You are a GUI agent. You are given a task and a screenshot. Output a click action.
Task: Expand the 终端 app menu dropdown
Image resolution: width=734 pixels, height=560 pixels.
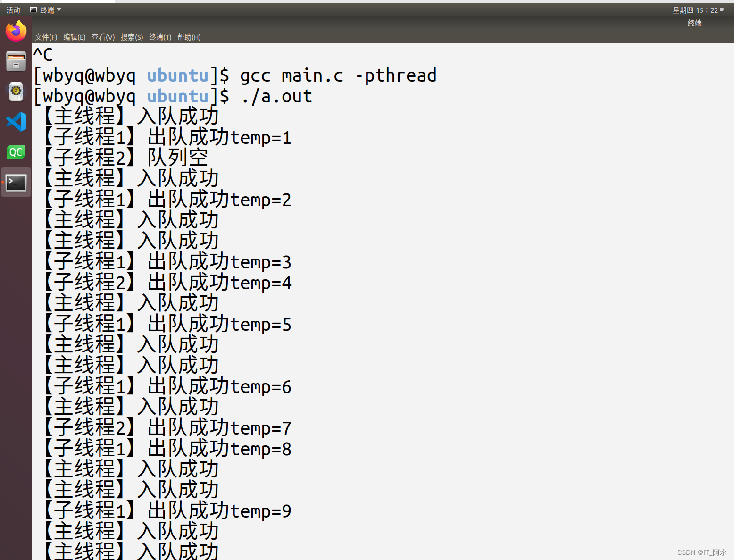click(x=46, y=10)
